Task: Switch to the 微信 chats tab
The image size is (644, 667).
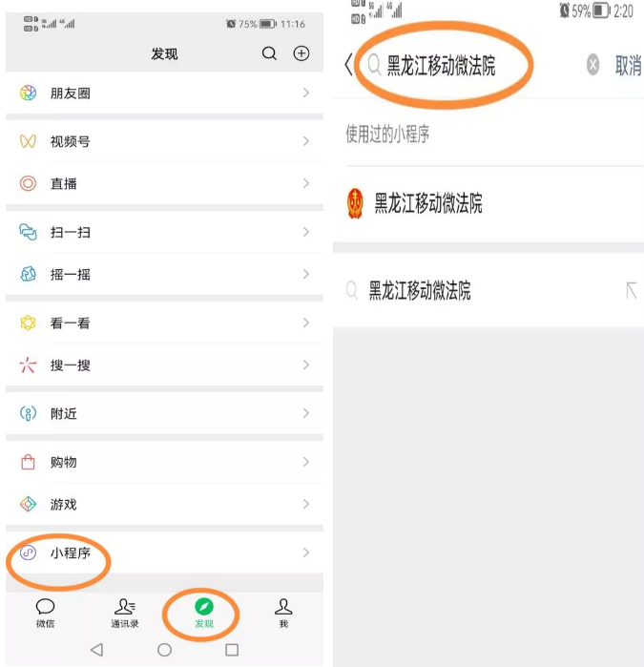Action: tap(45, 613)
